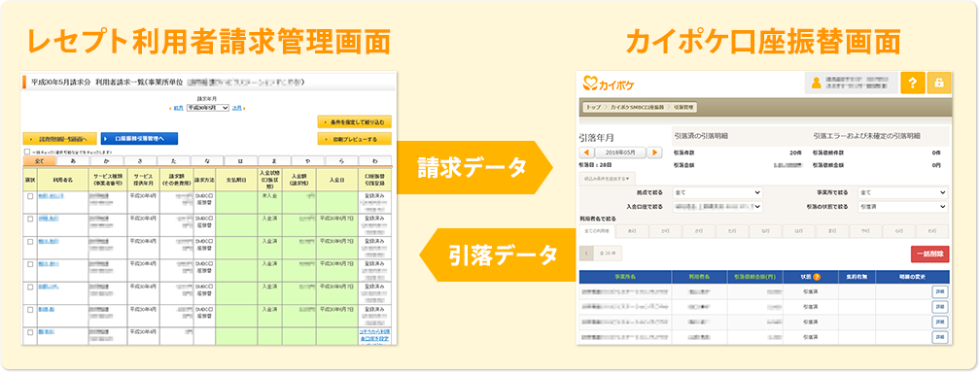The height and width of the screenshot is (373, 980).
Task: Select the た tab in receipt list
Action: (173, 161)
